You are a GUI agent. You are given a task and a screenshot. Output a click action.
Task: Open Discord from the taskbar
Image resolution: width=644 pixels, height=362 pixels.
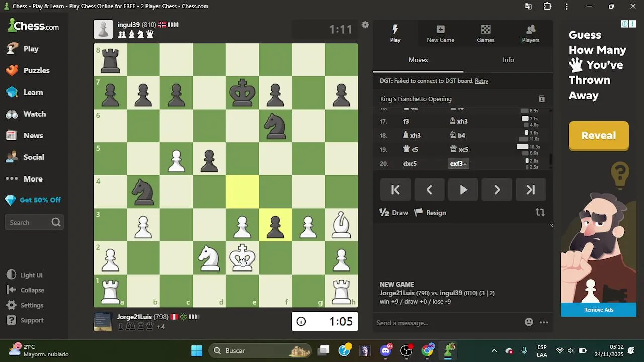pos(386,351)
